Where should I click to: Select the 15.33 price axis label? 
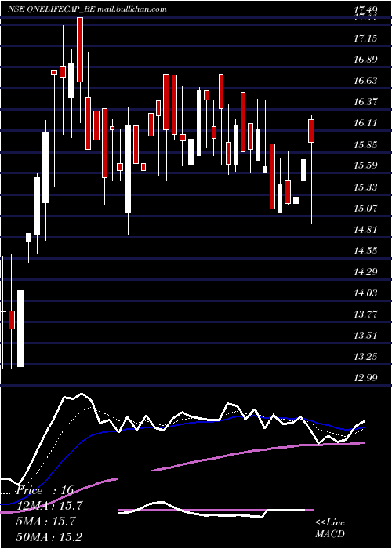(365, 187)
